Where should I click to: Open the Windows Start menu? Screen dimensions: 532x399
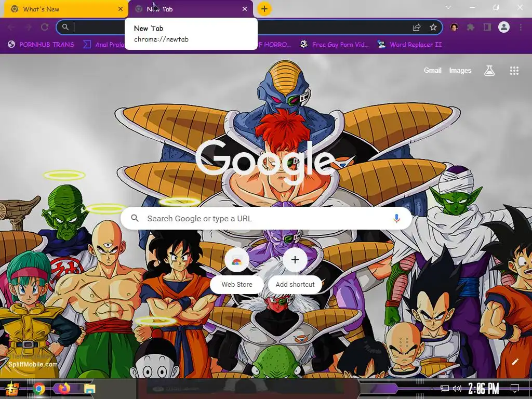pos(12,389)
